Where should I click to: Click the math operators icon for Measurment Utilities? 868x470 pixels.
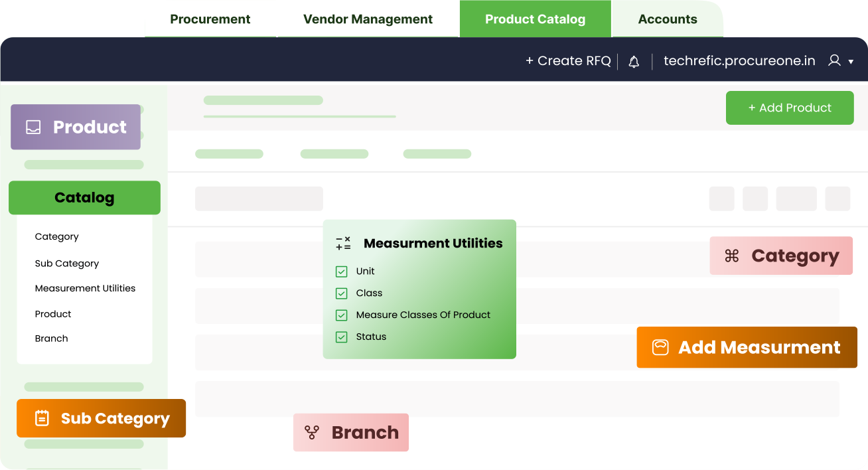pyautogui.click(x=343, y=244)
